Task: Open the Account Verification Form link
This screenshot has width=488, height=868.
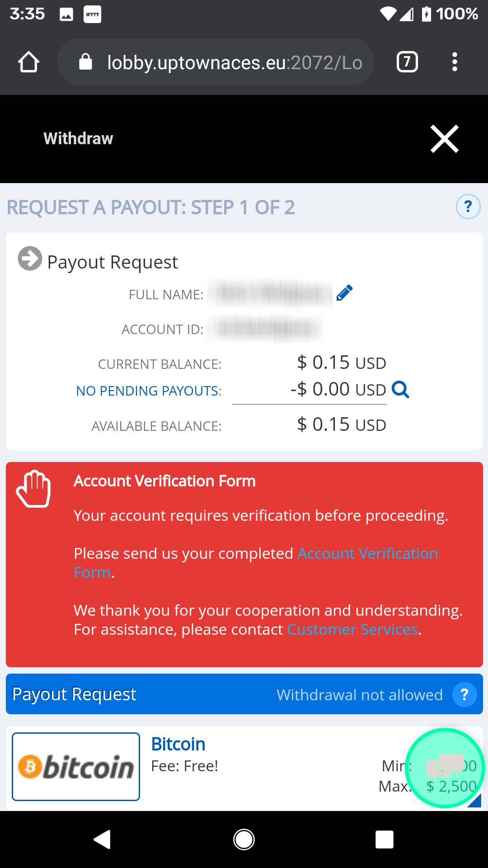Action: tap(256, 563)
